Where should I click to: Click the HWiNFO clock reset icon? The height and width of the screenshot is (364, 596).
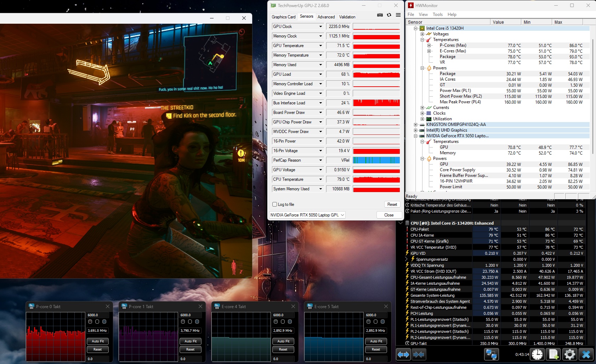[x=537, y=354]
